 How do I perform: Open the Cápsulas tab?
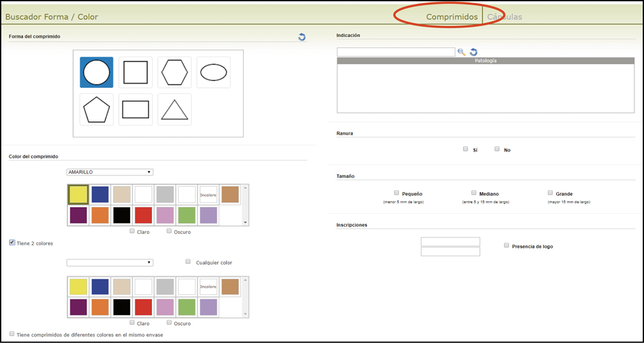504,17
